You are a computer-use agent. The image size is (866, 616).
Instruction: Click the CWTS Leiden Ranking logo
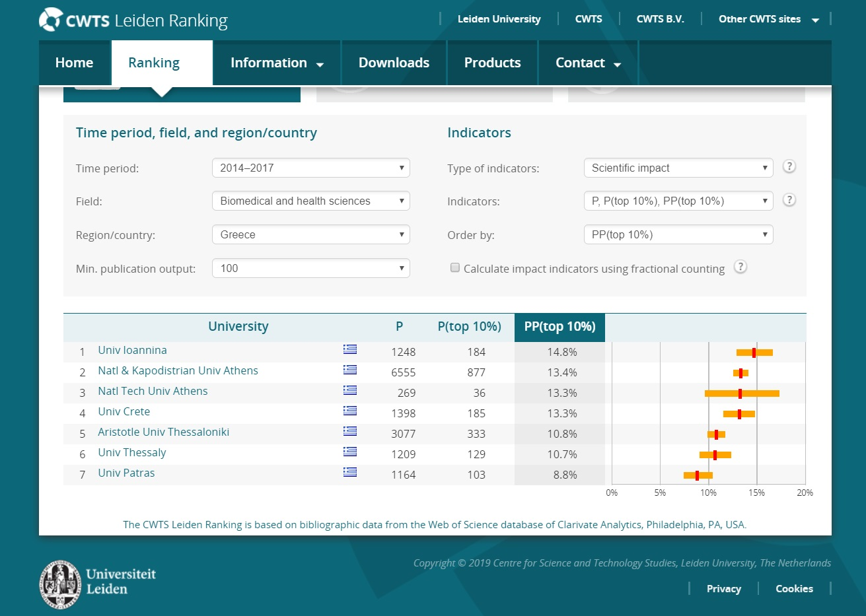[133, 20]
